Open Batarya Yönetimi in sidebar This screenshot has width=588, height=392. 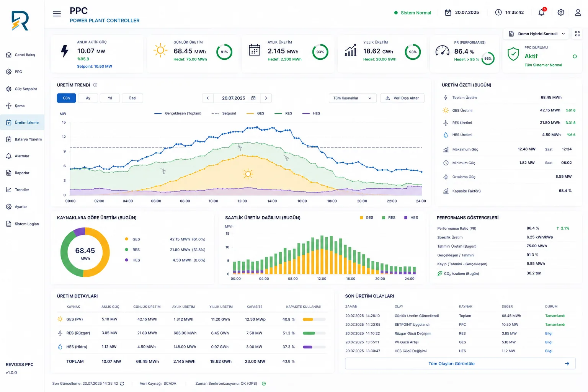[x=22, y=139]
